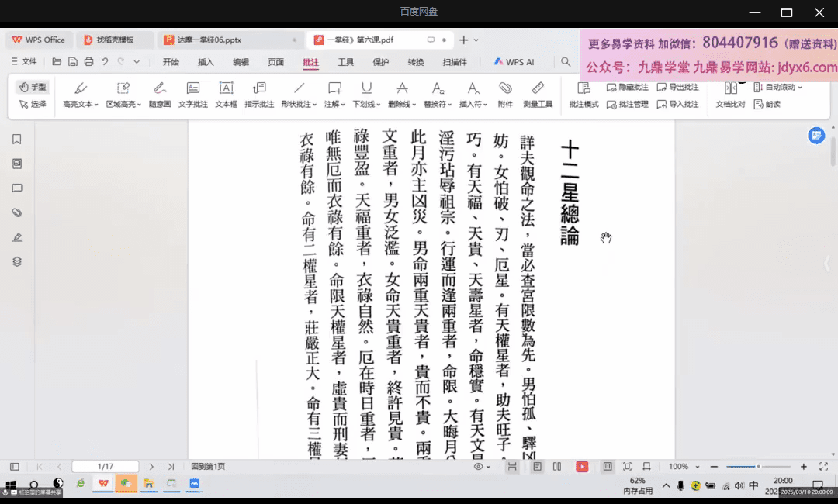Image resolution: width=838 pixels, height=504 pixels.
Task: Open the bookmark panel in left sidebar
Action: pyautogui.click(x=16, y=140)
